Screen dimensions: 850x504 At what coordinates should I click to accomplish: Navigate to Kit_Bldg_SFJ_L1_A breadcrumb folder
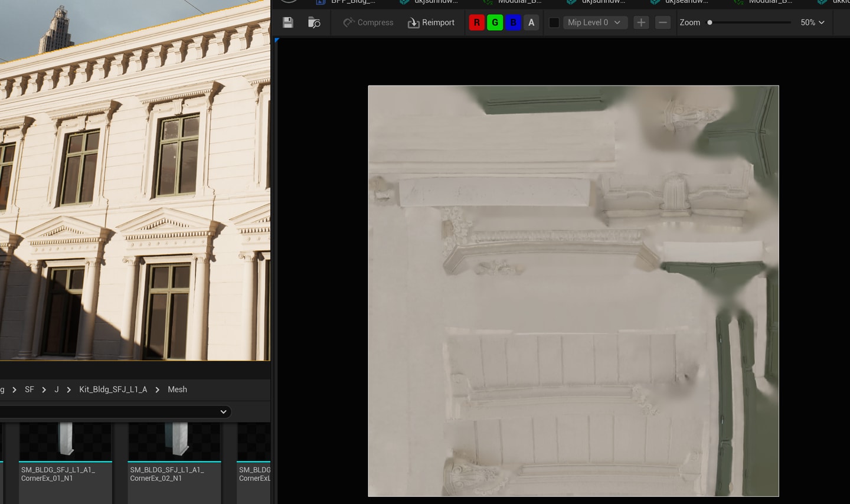click(x=113, y=390)
